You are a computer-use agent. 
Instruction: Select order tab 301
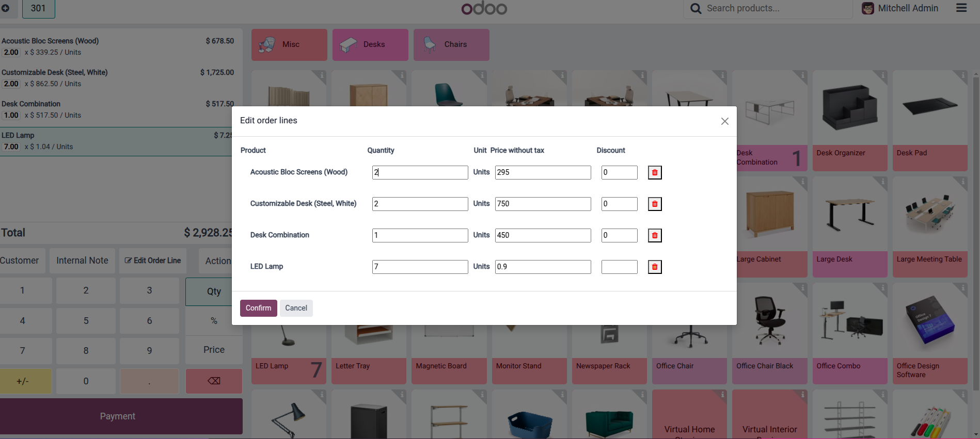coord(38,9)
